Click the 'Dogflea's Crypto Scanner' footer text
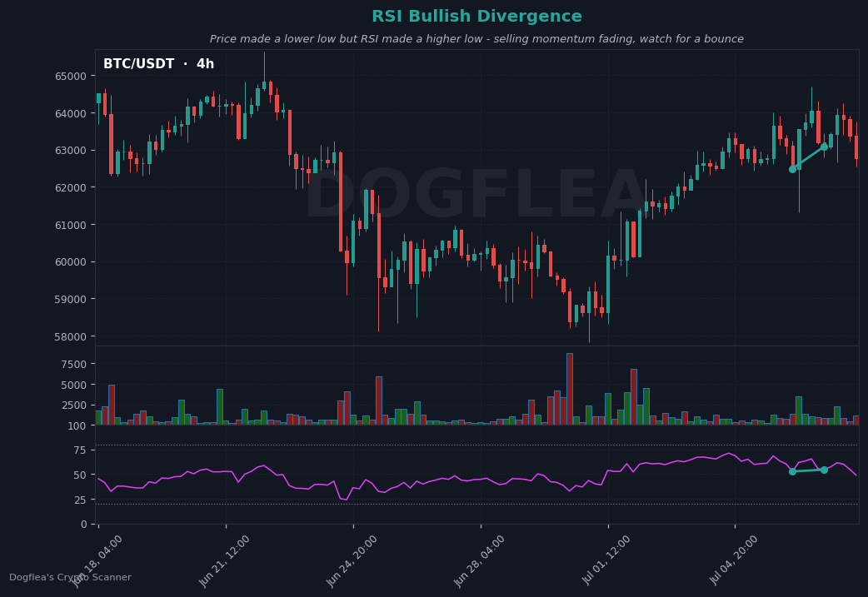868x597 pixels. coord(70,577)
